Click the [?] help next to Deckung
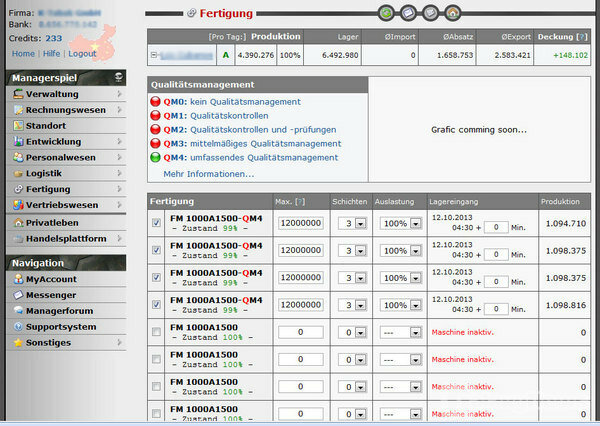The width and height of the screenshot is (600, 426). (x=582, y=37)
